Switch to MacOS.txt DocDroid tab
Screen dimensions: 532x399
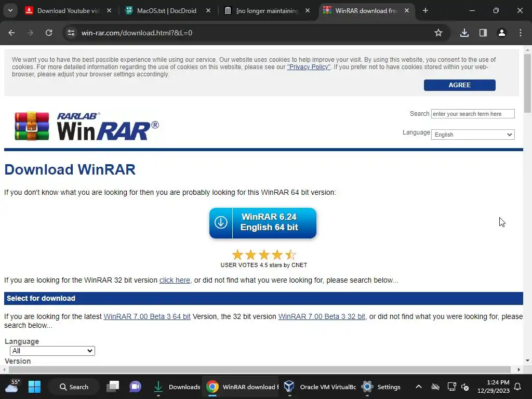[167, 11]
